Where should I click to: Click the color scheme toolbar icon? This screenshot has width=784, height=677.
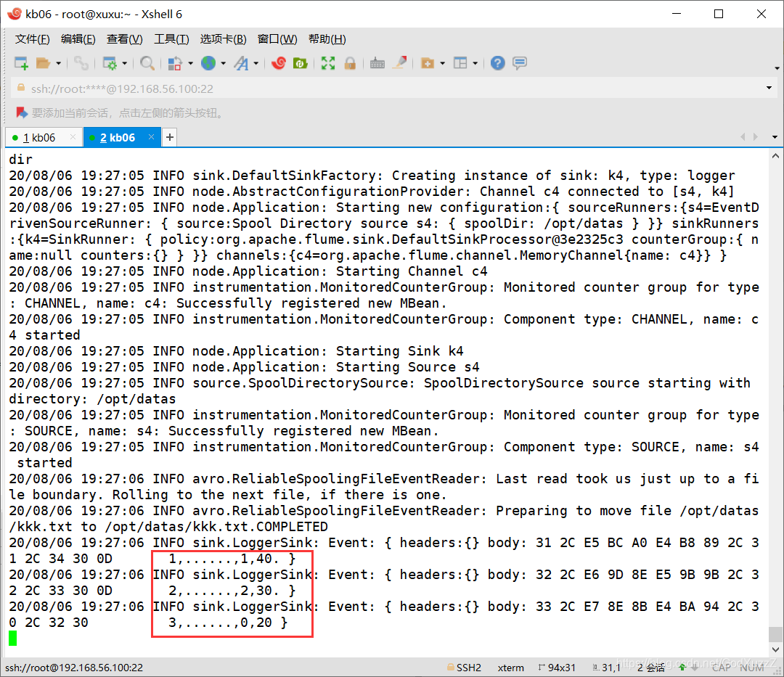coord(174,63)
